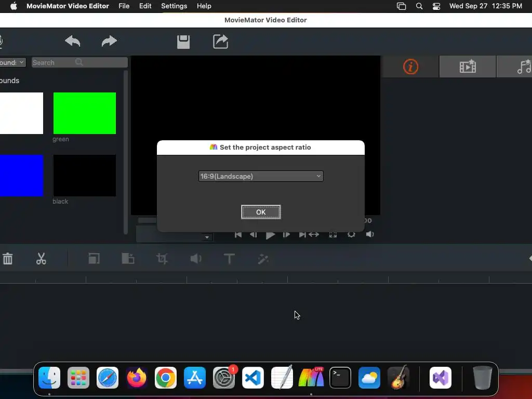Screen dimensions: 532x399
Task: Click the append clip timeline icon
Action: point(94,259)
